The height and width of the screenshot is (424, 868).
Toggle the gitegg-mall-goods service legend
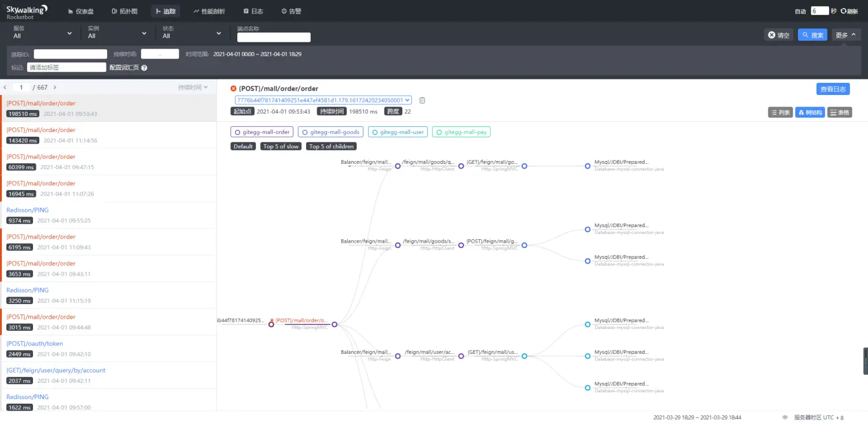[331, 132]
